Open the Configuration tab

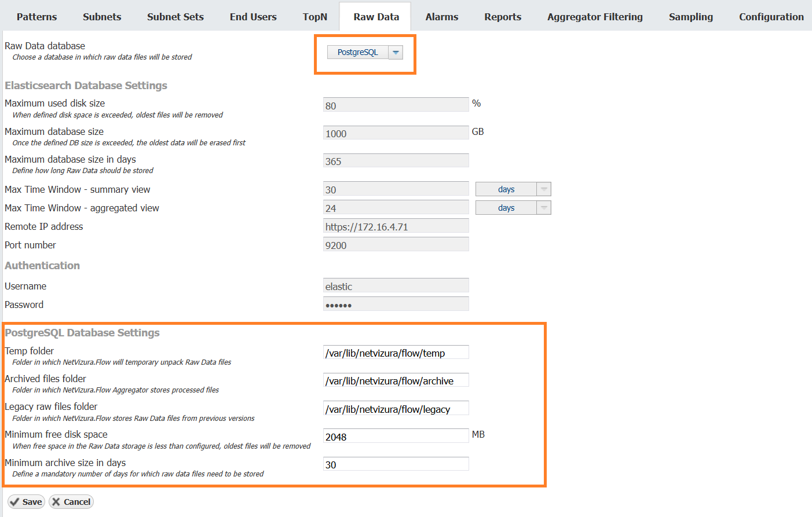[x=771, y=17]
